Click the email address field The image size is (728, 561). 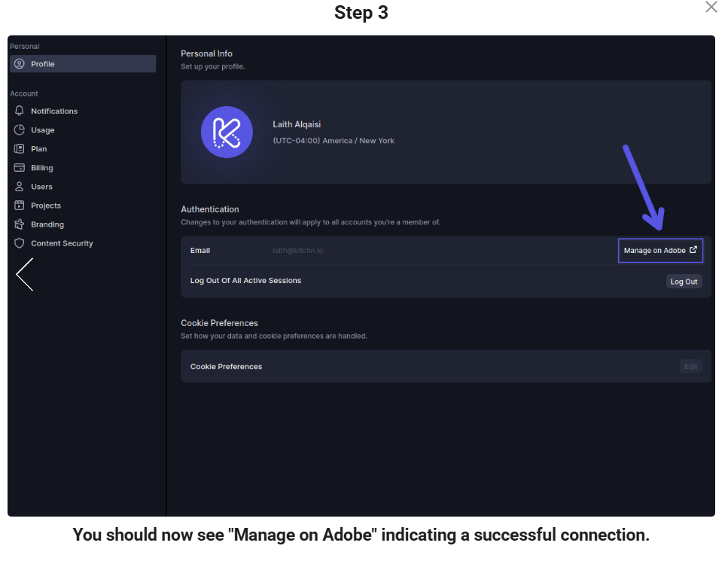[x=297, y=250]
